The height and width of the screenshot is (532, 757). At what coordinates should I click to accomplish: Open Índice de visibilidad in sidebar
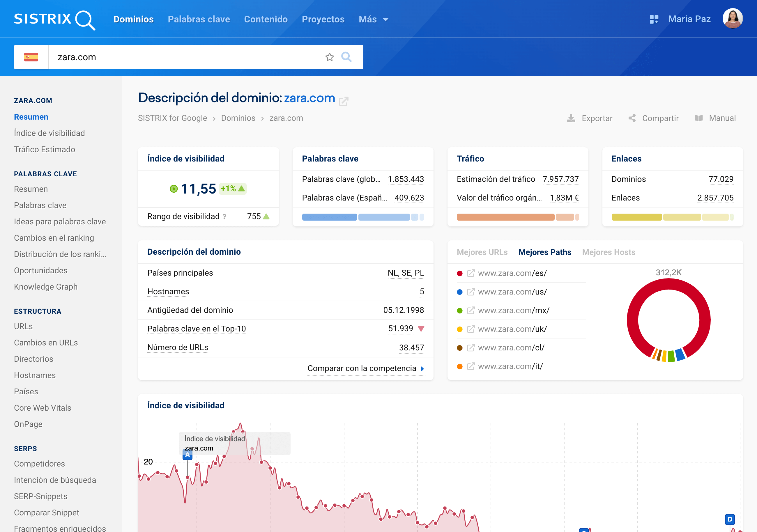[49, 133]
